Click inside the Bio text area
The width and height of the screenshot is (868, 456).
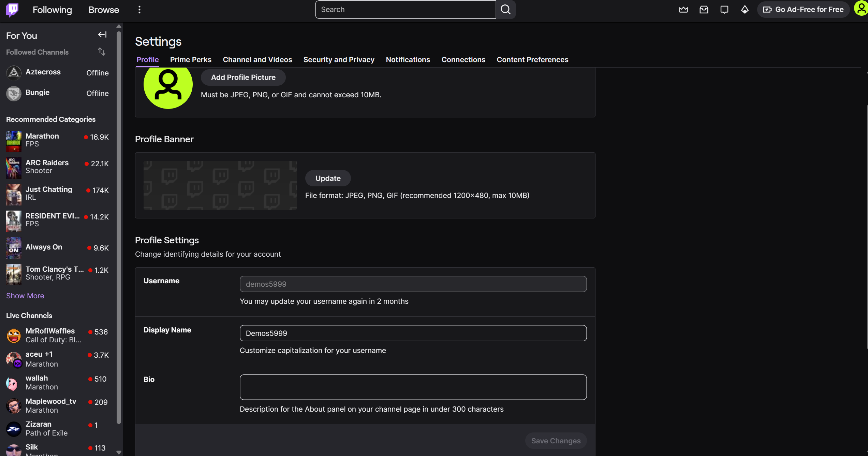pyautogui.click(x=413, y=387)
